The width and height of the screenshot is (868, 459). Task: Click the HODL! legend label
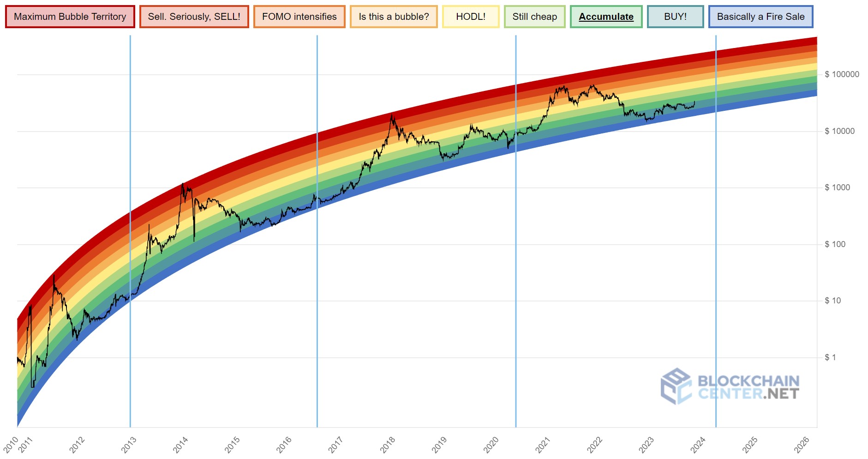click(471, 17)
